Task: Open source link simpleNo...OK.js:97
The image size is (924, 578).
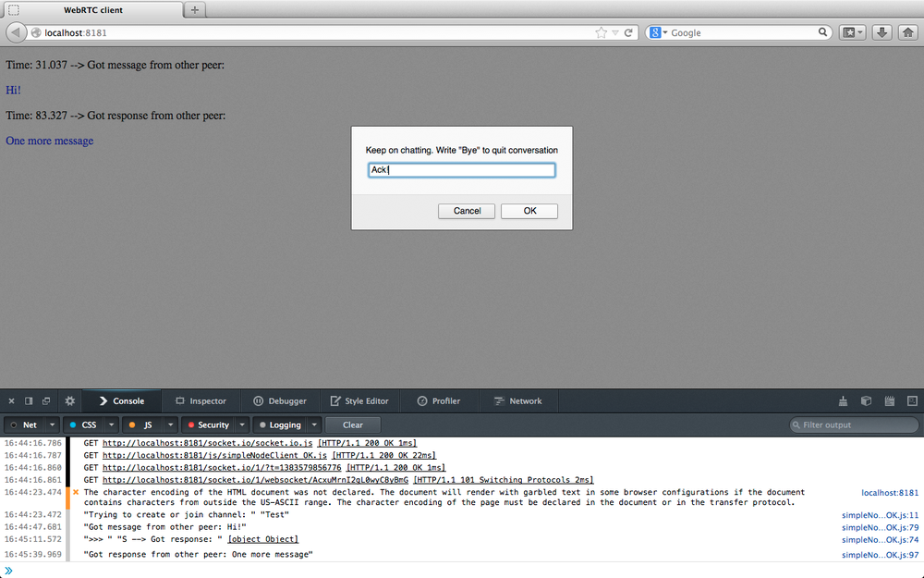Action: pos(880,554)
